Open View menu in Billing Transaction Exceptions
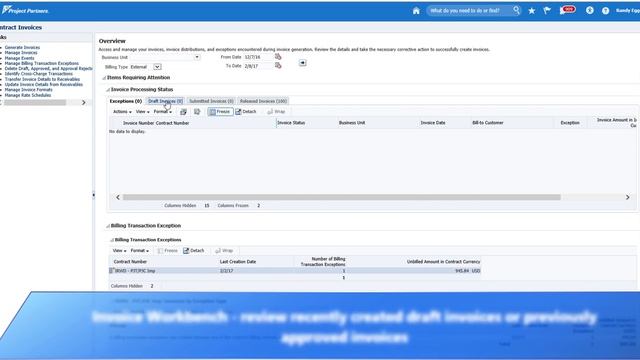640x360 pixels. pyautogui.click(x=119, y=251)
